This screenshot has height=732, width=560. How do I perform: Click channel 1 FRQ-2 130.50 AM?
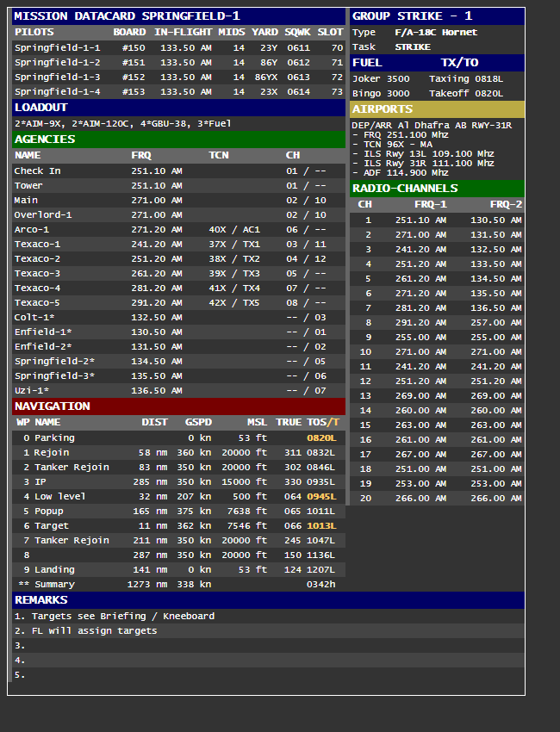point(495,220)
